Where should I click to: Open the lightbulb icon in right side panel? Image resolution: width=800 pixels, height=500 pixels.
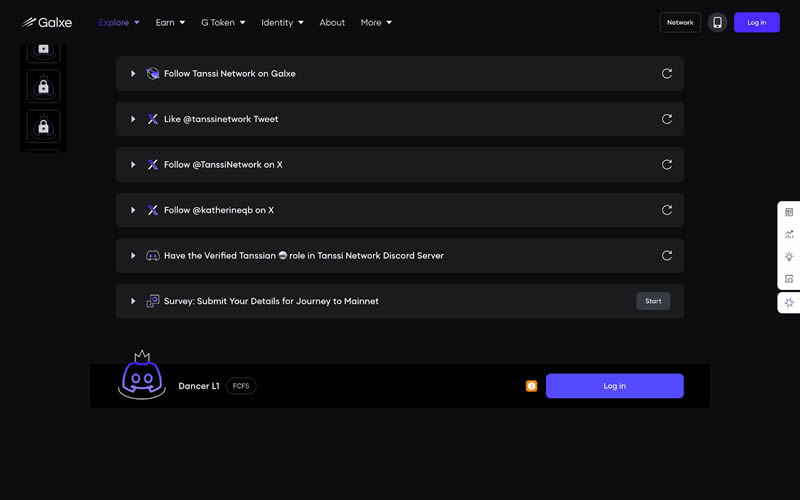789,257
